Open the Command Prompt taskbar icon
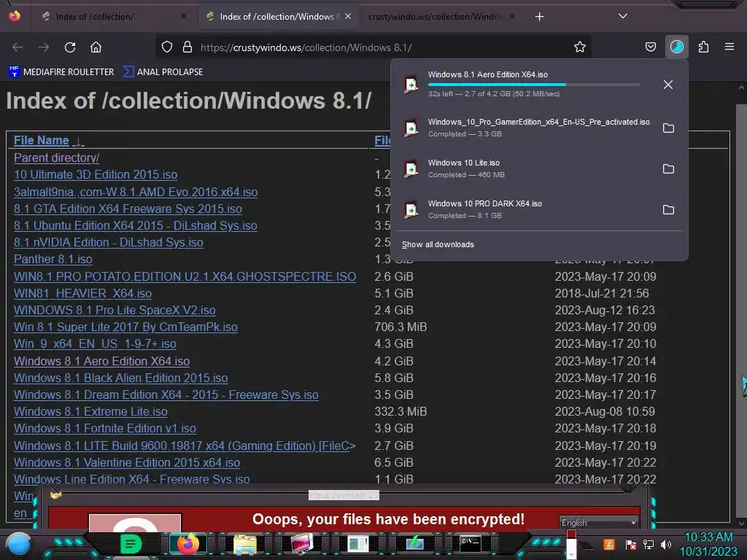This screenshot has width=747, height=560. (x=471, y=543)
